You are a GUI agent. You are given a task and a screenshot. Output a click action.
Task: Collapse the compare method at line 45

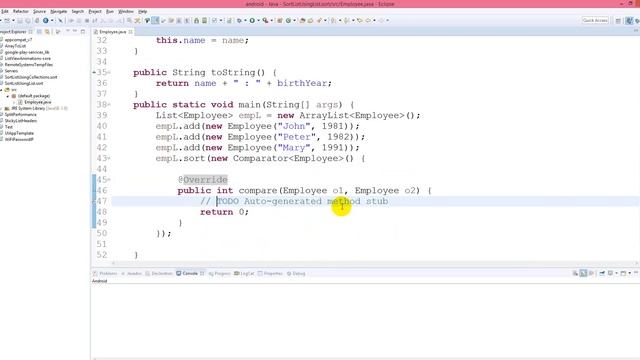coord(109,180)
